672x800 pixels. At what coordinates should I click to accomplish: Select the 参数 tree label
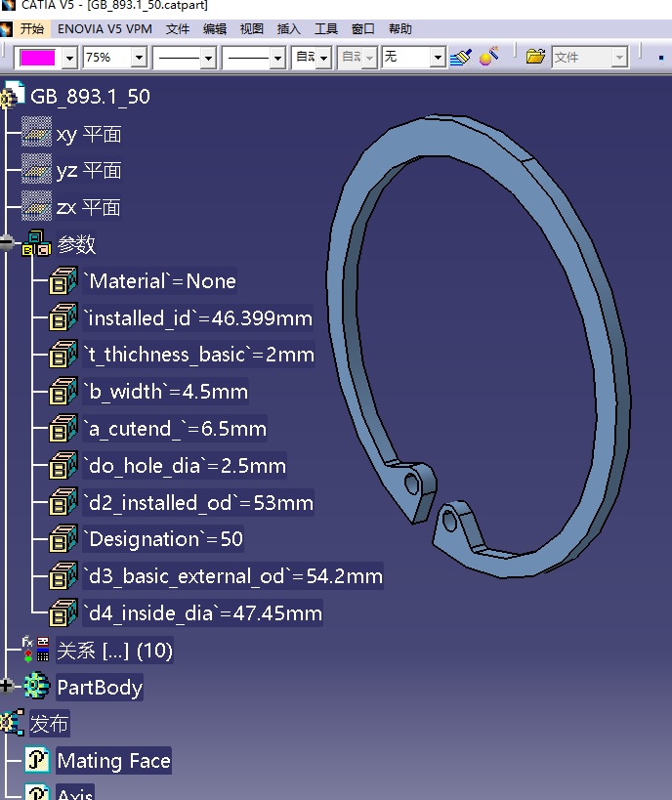tap(76, 244)
